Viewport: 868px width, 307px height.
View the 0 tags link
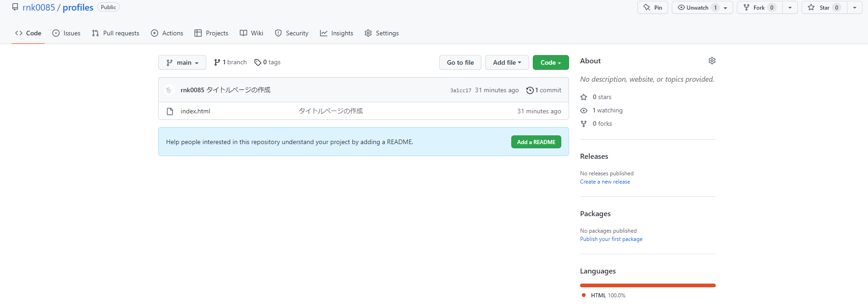pyautogui.click(x=267, y=62)
